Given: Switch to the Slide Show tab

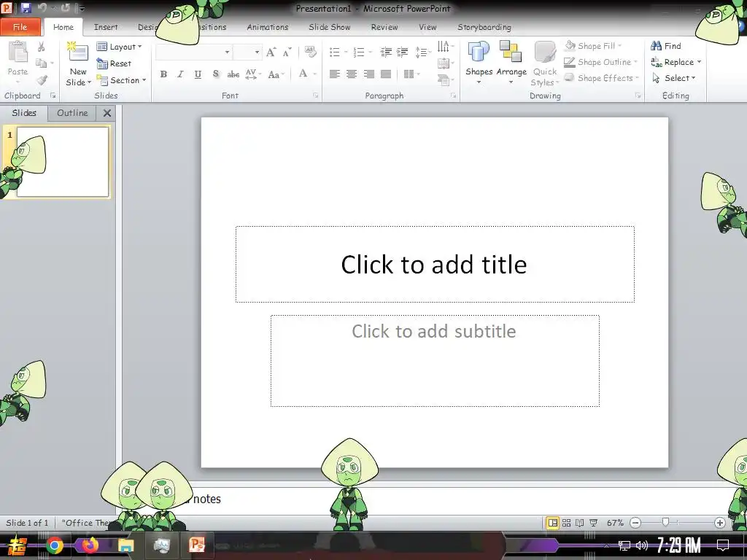Looking at the screenshot, I should pos(329,27).
